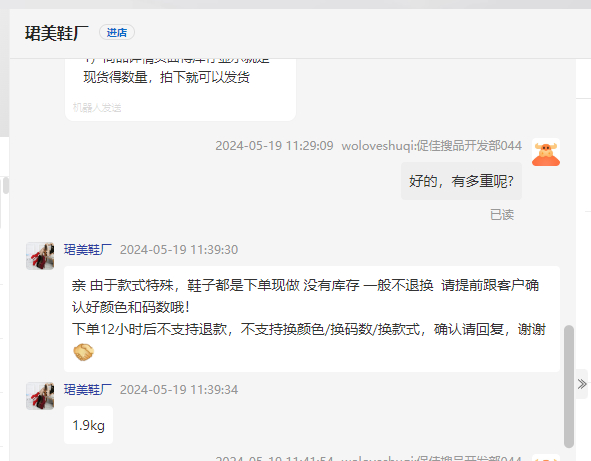The image size is (591, 461).
Task: Click the 进店 button next to shop name
Action: (117, 32)
